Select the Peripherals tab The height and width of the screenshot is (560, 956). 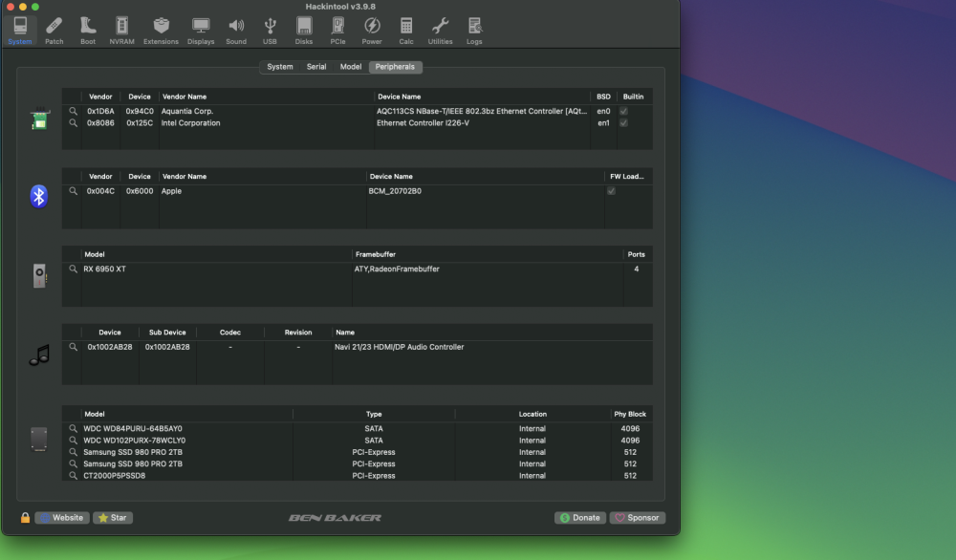(395, 67)
